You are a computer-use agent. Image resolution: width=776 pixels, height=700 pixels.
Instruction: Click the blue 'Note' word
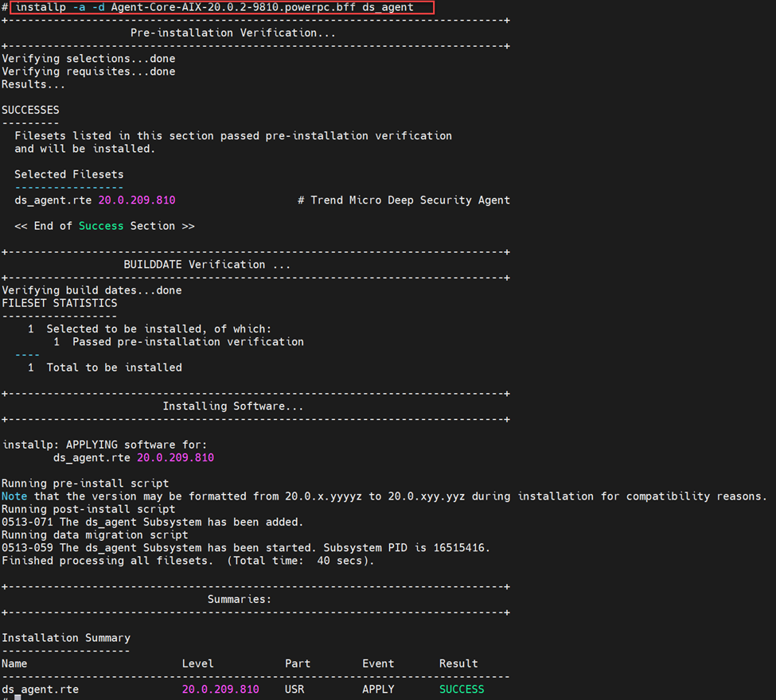click(14, 496)
